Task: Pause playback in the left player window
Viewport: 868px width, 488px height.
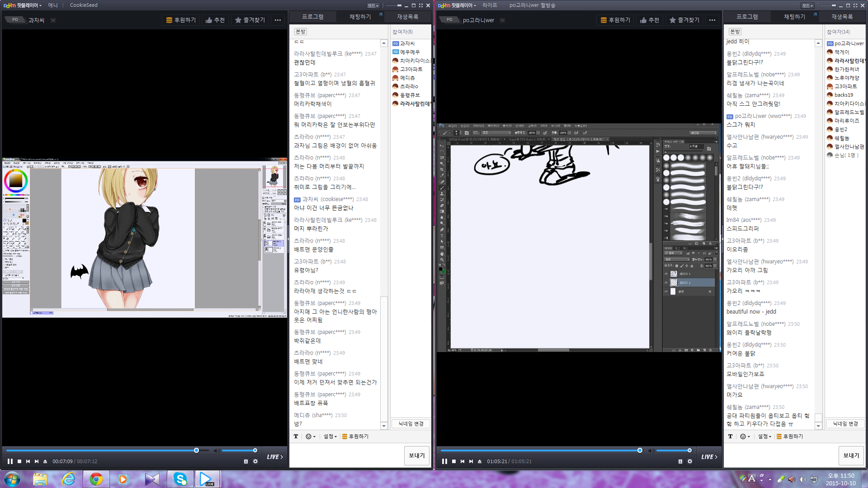Action: [x=10, y=461]
